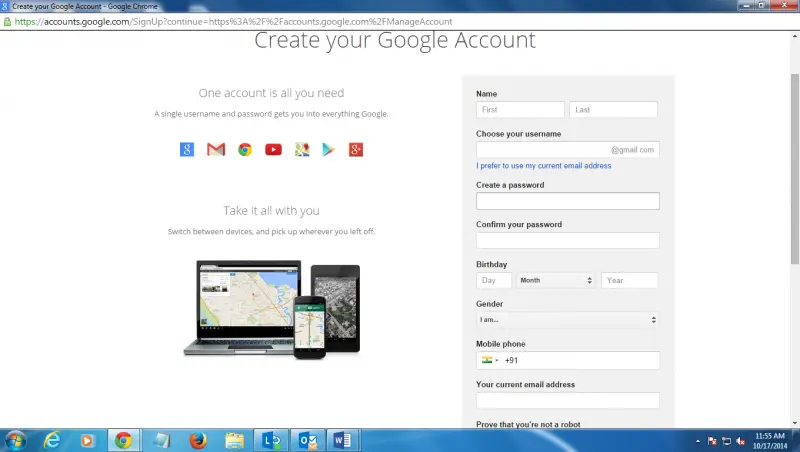Click the volume speaker tray icon

click(741, 441)
